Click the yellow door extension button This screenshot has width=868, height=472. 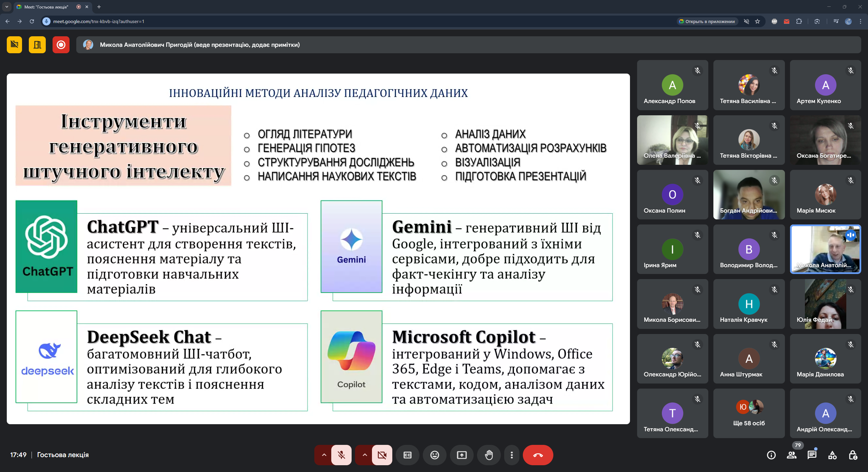[37, 45]
